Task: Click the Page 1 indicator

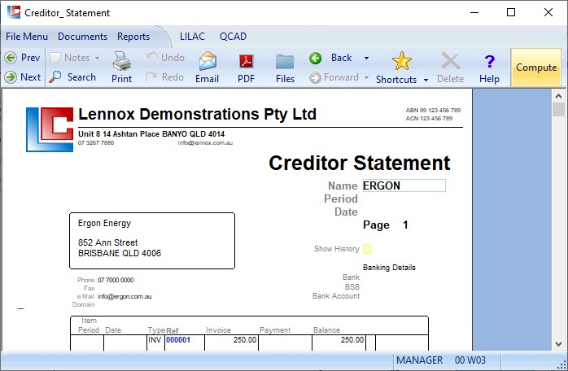Action: (x=385, y=225)
